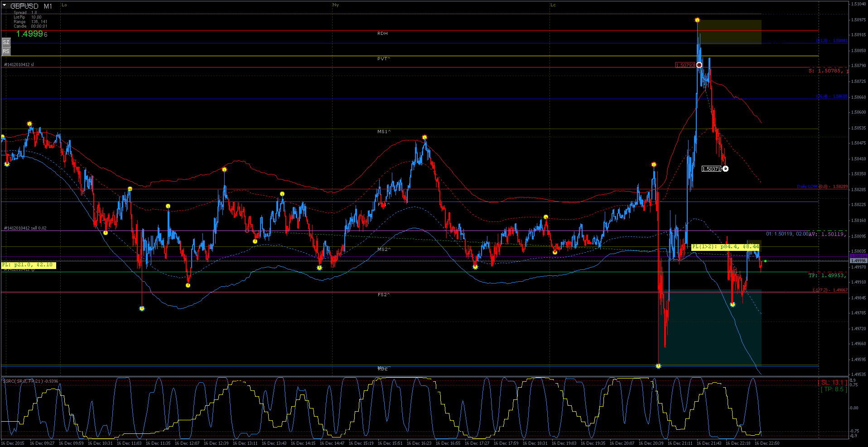Click the 1.49996 current price tag on axis
The image size is (868, 447).
pos(858,261)
